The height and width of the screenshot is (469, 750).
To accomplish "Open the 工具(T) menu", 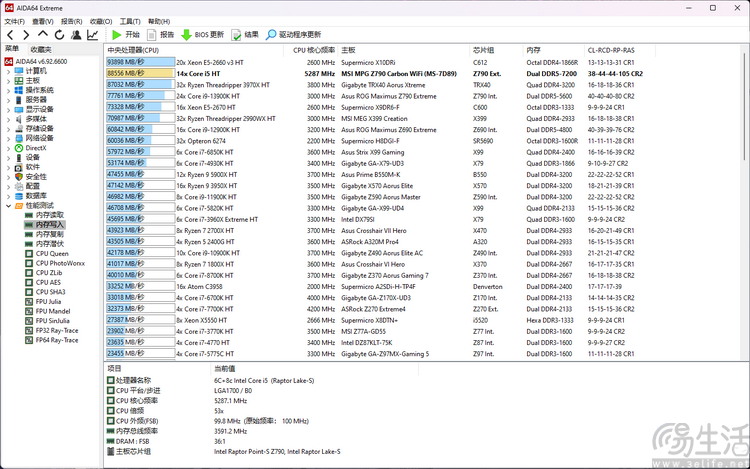I will [x=129, y=21].
